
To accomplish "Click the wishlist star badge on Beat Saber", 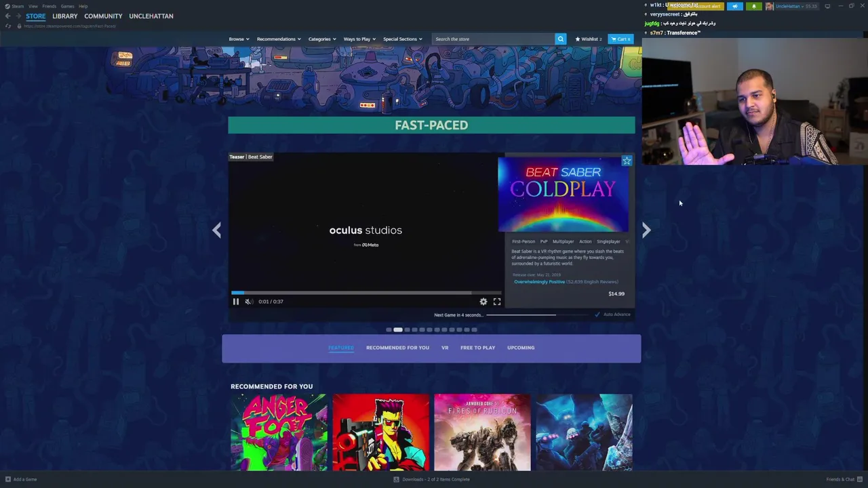I will pyautogui.click(x=627, y=161).
